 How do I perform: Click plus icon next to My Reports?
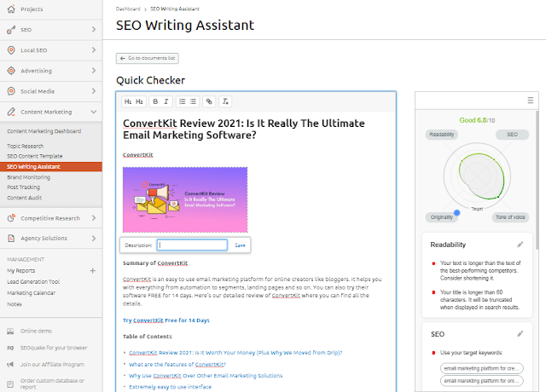tap(93, 271)
